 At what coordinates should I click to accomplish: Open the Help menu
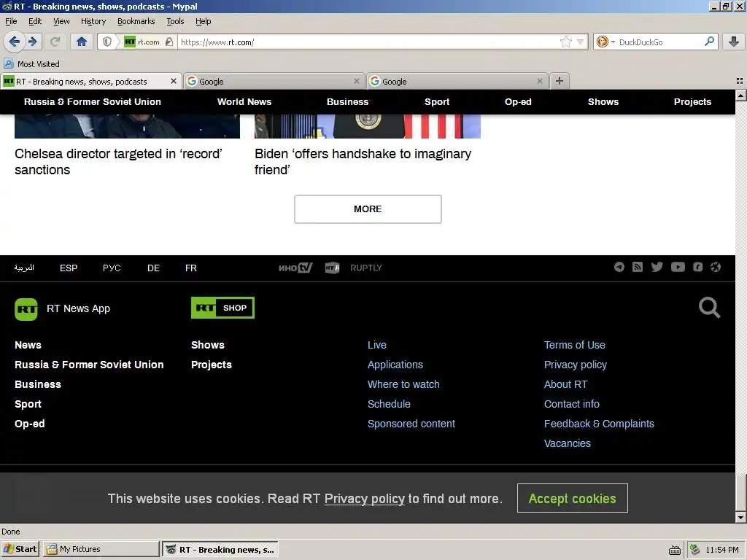click(204, 21)
